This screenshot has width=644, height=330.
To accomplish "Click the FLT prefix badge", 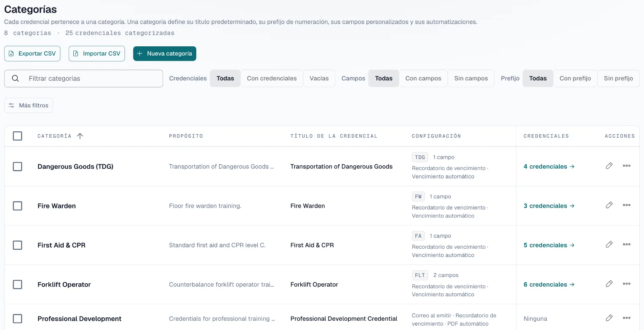I will tap(420, 275).
